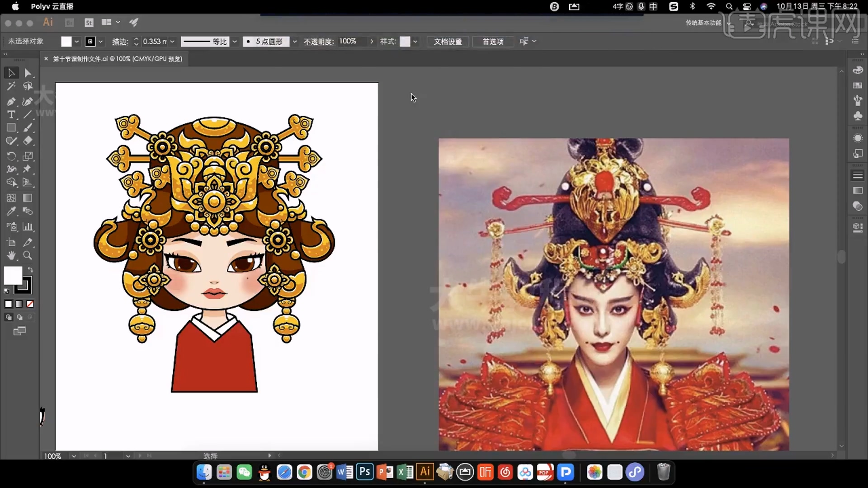
Task: Change screen mode button
Action: pyautogui.click(x=19, y=331)
